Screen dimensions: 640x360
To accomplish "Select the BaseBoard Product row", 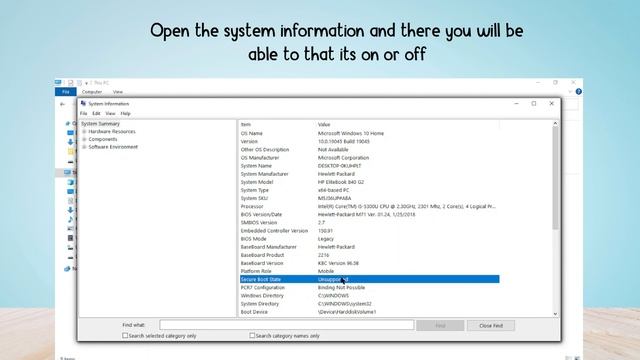I will 369,255.
